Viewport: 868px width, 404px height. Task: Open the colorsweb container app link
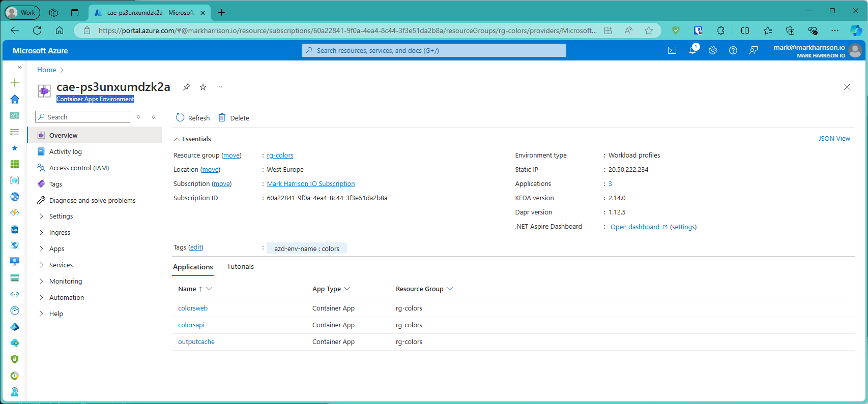tap(193, 308)
